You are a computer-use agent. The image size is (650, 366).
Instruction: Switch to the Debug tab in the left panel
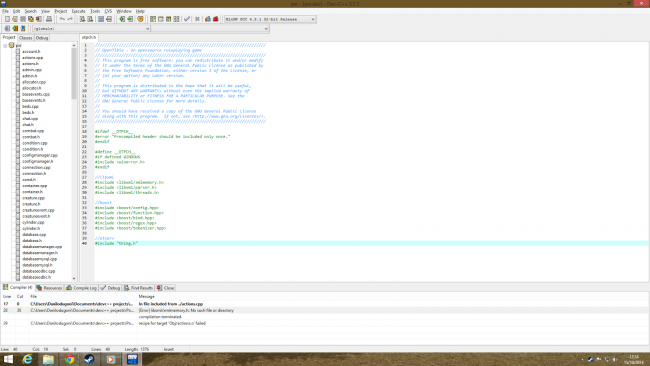pos(42,38)
